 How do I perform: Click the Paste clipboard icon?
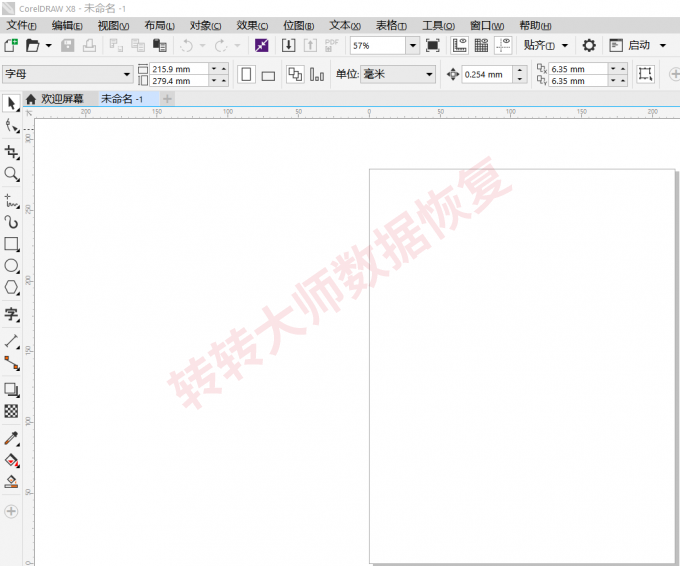[160, 45]
